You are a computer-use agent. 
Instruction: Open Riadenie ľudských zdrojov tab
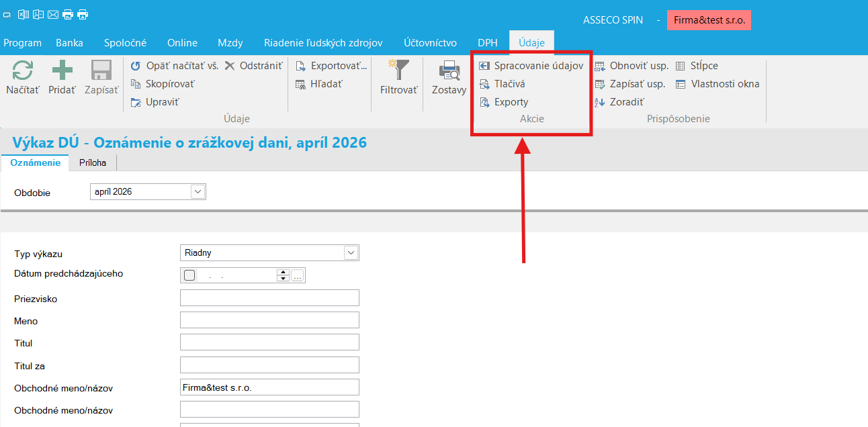pyautogui.click(x=323, y=42)
